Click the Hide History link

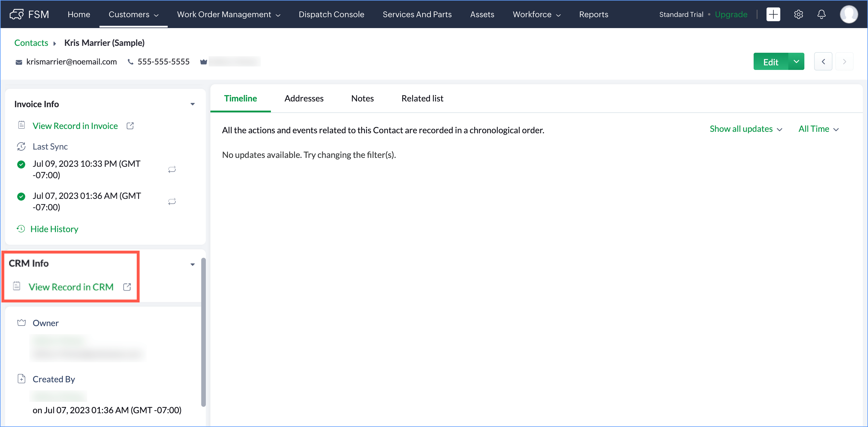pyautogui.click(x=54, y=229)
